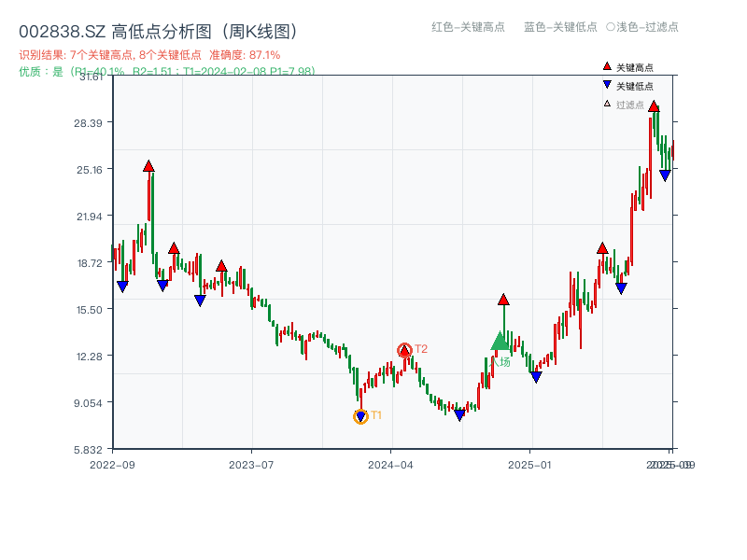Click the 5.832 price axis label
The width and height of the screenshot is (747, 560).
[x=88, y=450]
